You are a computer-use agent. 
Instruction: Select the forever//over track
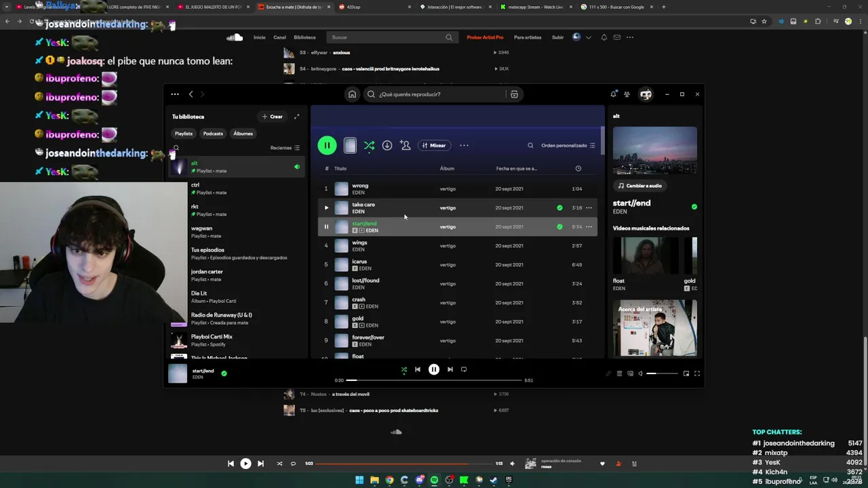click(x=458, y=340)
